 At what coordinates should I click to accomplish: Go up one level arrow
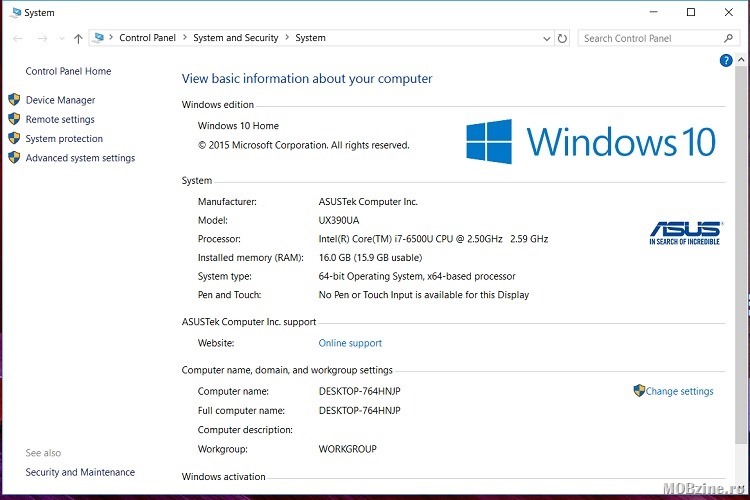78,38
